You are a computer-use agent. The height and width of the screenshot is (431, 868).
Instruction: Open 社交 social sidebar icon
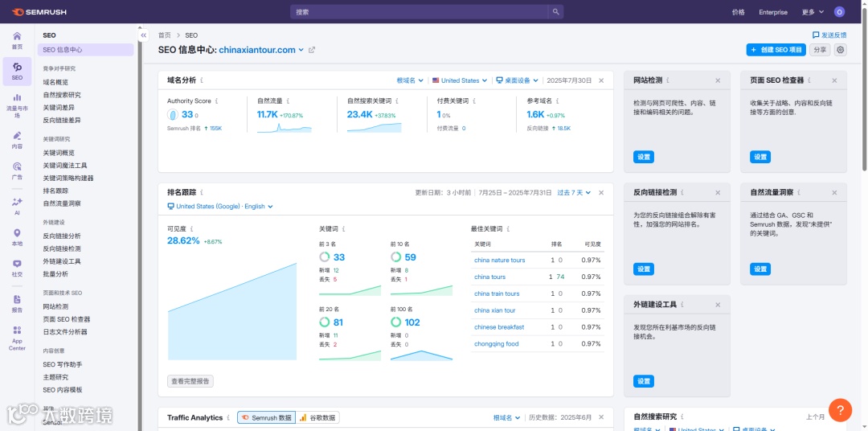pyautogui.click(x=17, y=268)
